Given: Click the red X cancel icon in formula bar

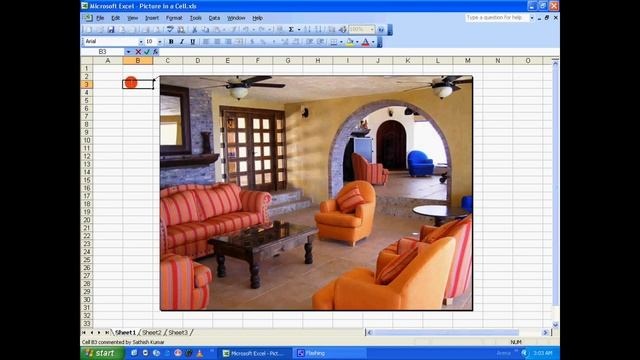Looking at the screenshot, I should pyautogui.click(x=138, y=52).
